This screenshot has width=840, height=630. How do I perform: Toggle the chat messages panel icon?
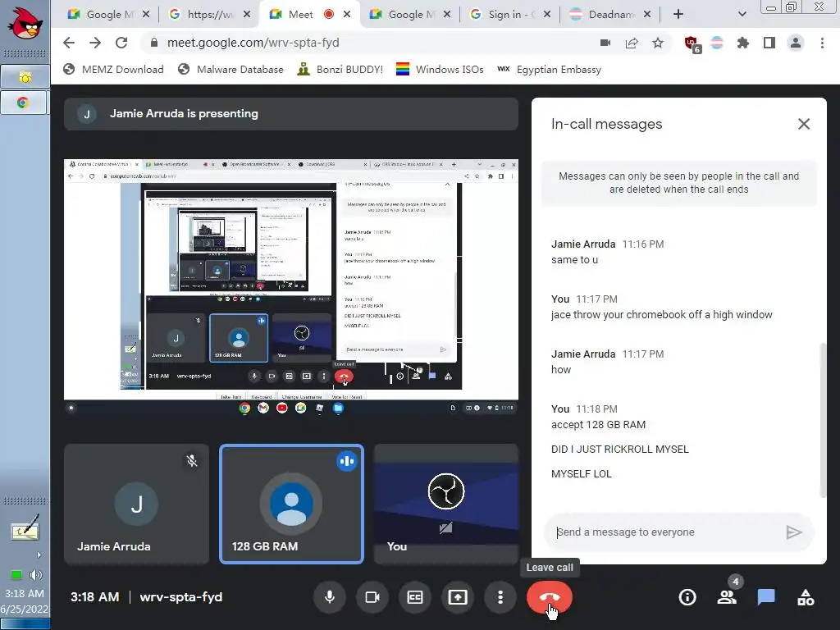(x=766, y=597)
